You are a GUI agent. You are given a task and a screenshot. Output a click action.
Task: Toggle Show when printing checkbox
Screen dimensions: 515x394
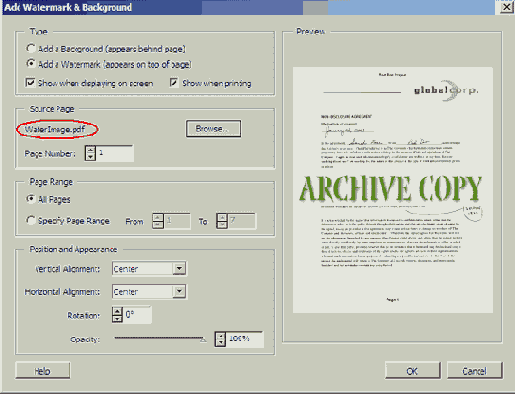[174, 82]
